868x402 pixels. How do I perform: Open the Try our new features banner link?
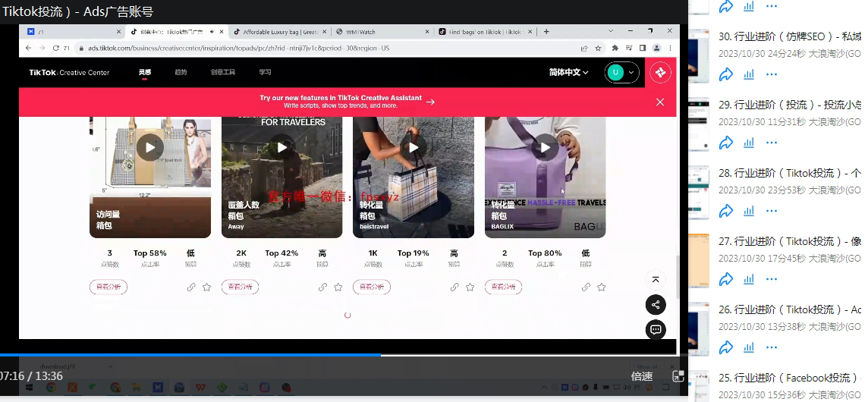(x=347, y=102)
